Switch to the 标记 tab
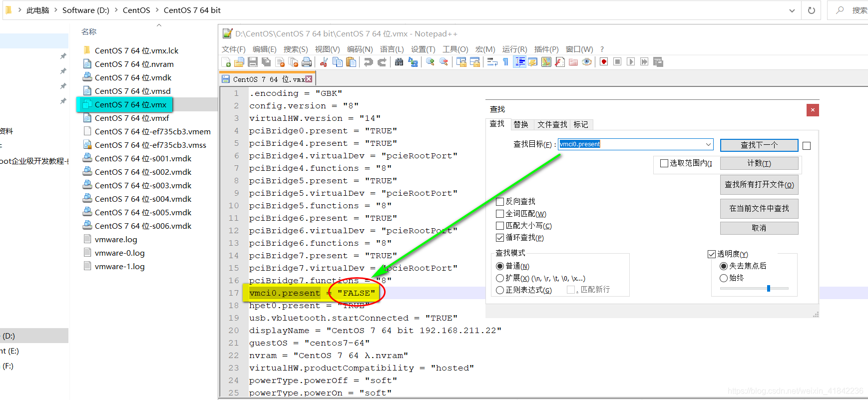 (581, 124)
